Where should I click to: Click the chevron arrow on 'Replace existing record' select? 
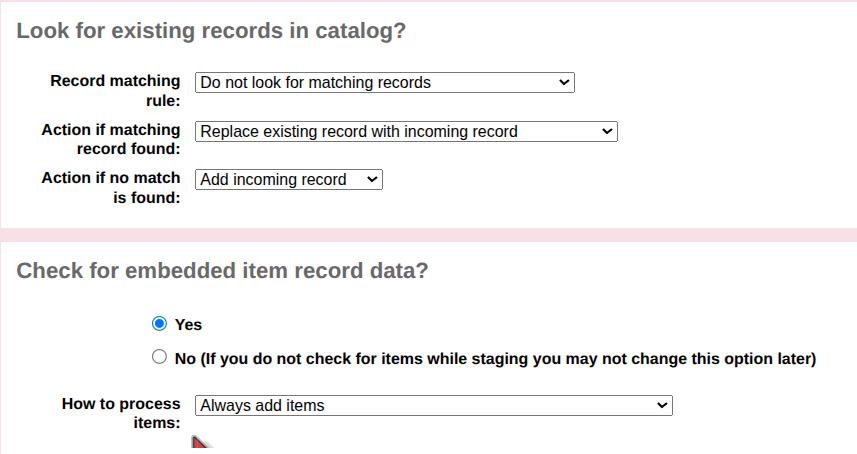(607, 132)
